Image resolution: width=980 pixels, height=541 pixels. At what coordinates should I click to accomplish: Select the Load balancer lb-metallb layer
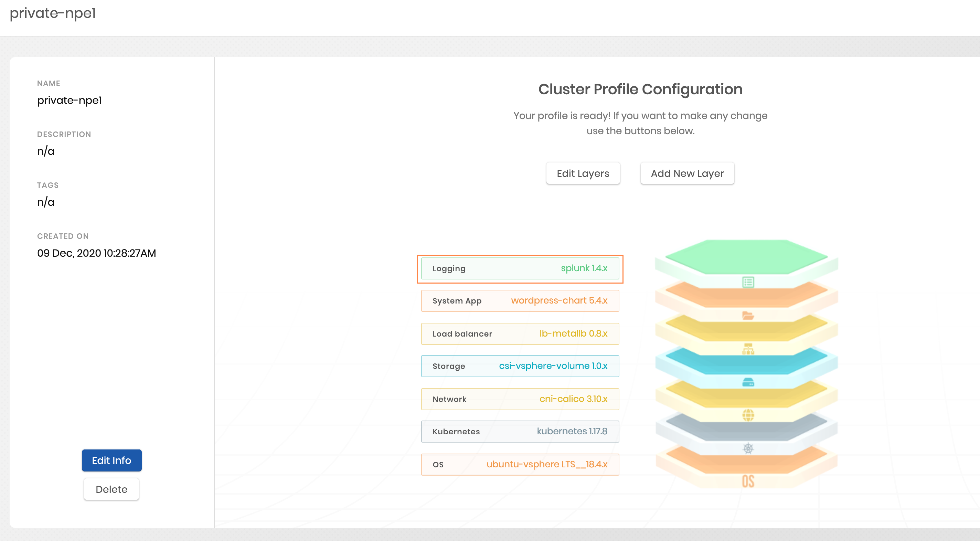point(520,334)
